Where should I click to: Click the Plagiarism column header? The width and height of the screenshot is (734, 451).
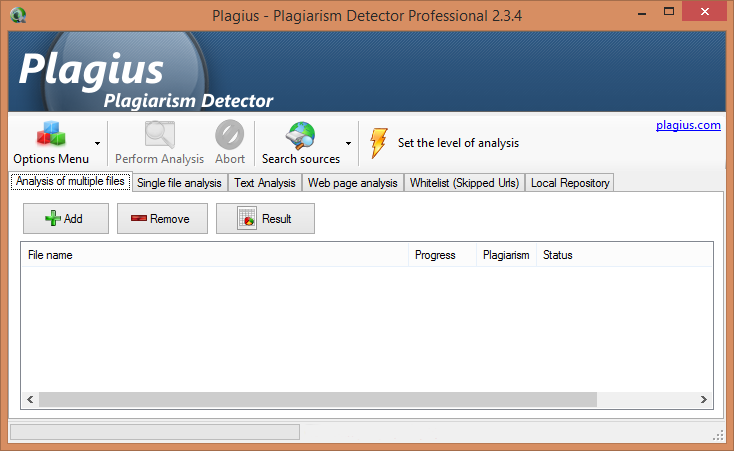pos(506,255)
